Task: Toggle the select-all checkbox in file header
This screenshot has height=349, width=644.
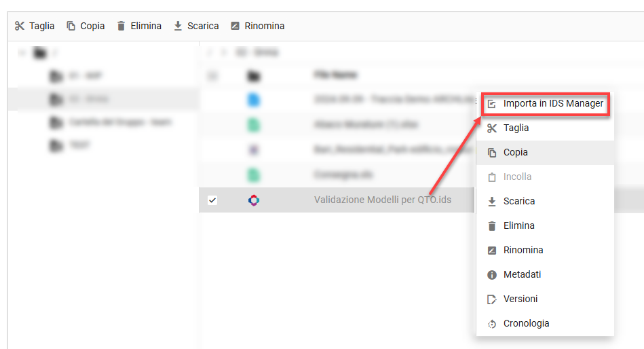Action: tap(212, 75)
